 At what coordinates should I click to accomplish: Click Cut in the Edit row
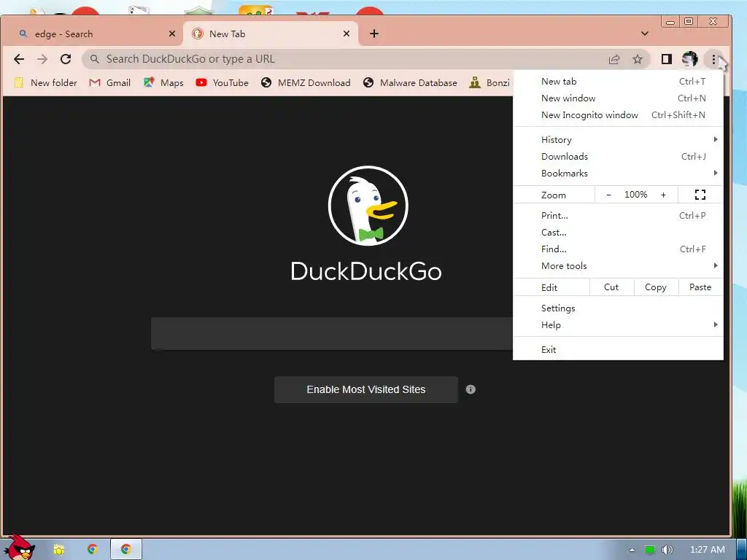point(611,287)
